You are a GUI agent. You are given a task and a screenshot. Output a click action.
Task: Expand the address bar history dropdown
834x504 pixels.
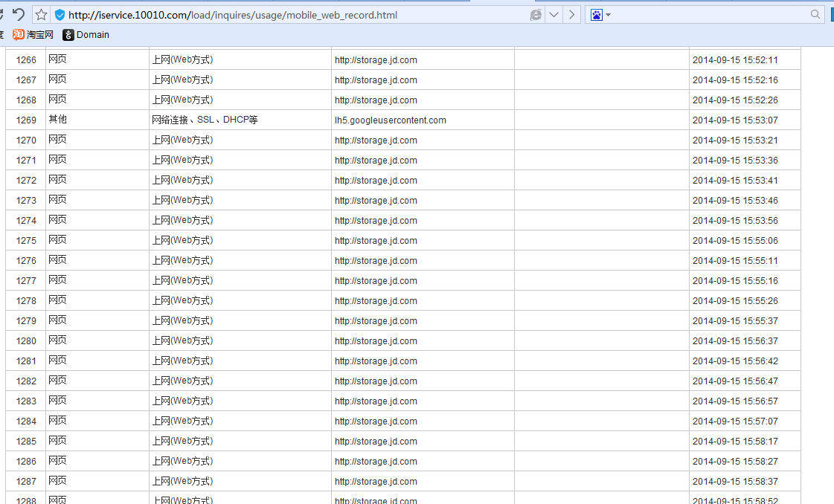point(554,15)
